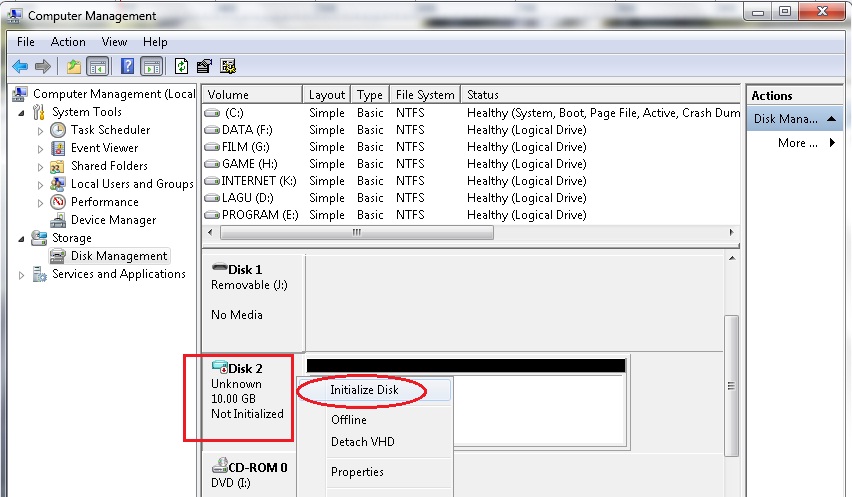852x497 pixels.
Task: Click the Task Scheduler clock icon
Action: pyautogui.click(x=58, y=130)
